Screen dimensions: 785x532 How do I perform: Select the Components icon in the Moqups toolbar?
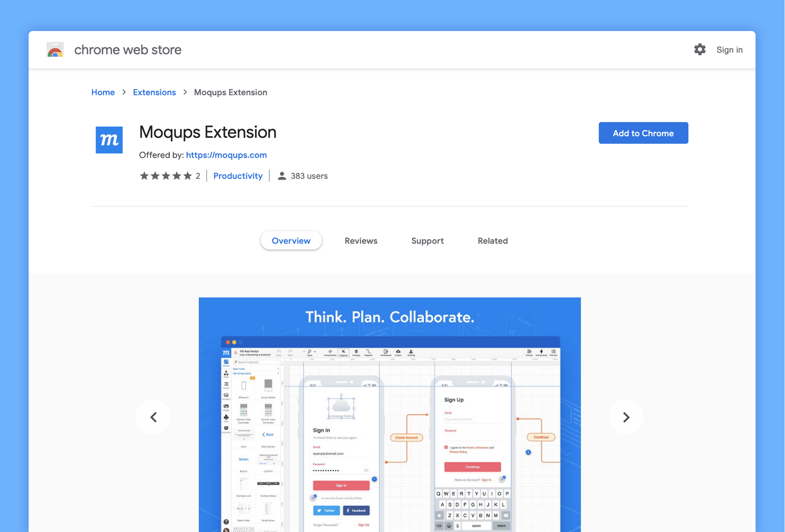(x=330, y=351)
